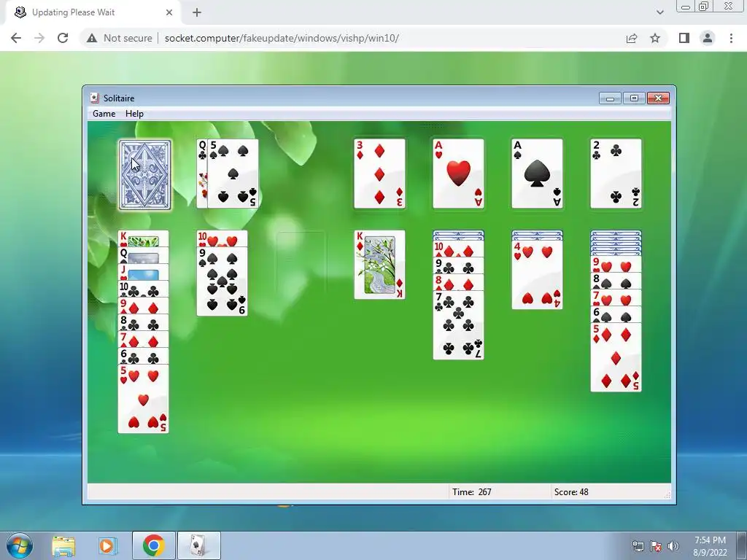Go back in the browser
Viewport: 747px width, 560px height.
(x=16, y=38)
